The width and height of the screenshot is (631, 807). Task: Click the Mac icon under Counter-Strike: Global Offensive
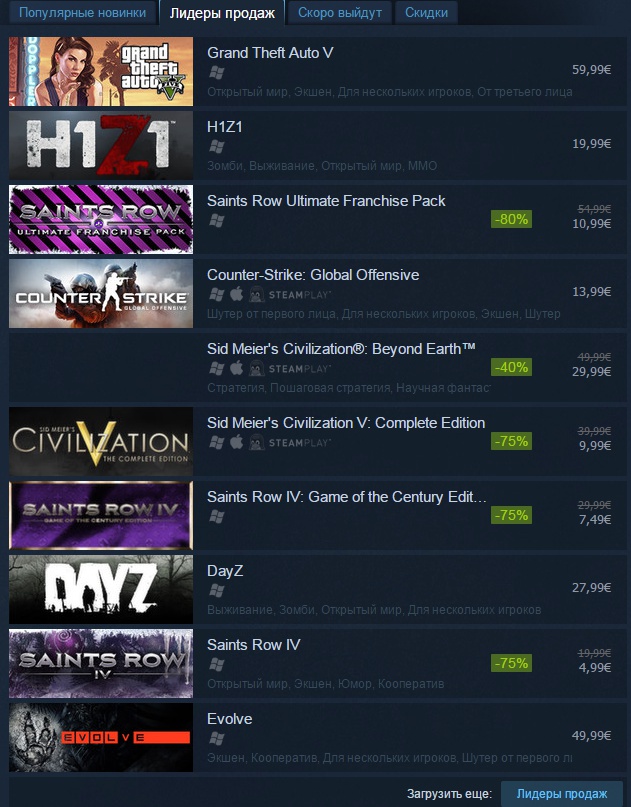click(236, 294)
